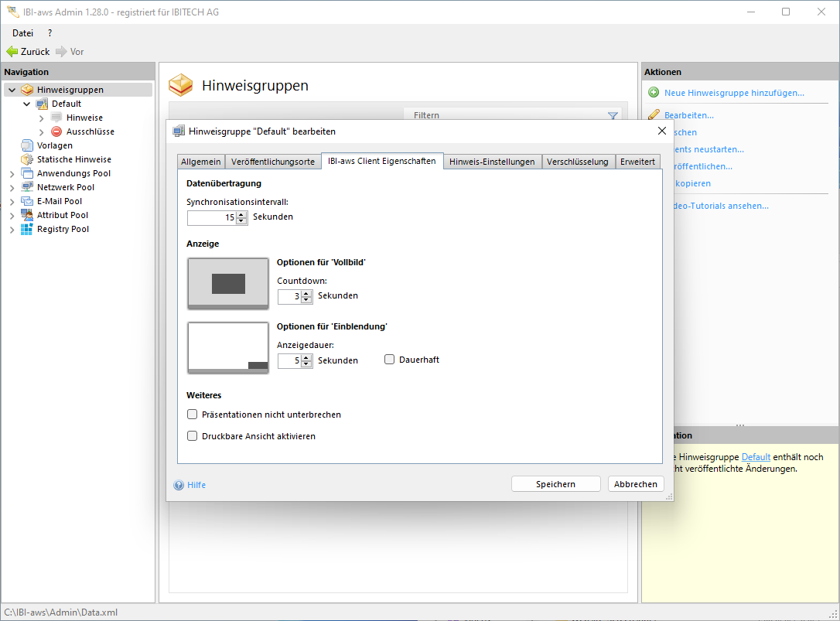The image size is (840, 621).
Task: Switch to the Verschlüsselung tab
Action: (578, 162)
